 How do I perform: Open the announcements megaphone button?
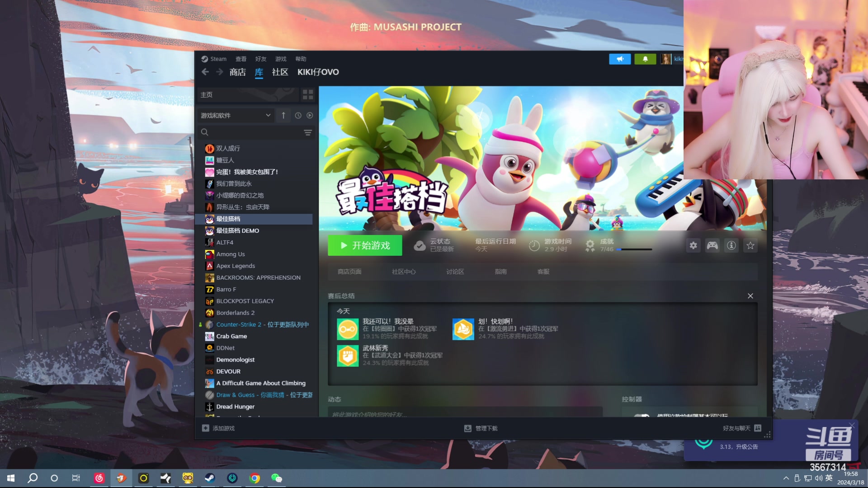(x=620, y=59)
